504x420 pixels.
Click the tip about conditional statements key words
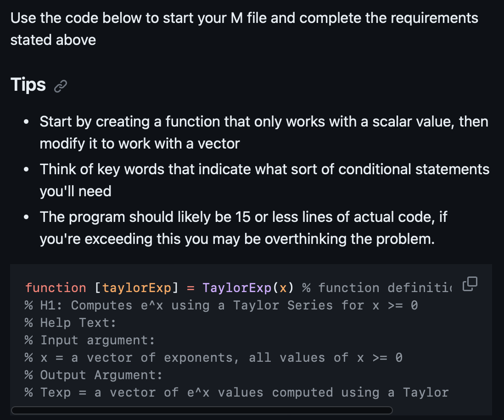coord(264,180)
